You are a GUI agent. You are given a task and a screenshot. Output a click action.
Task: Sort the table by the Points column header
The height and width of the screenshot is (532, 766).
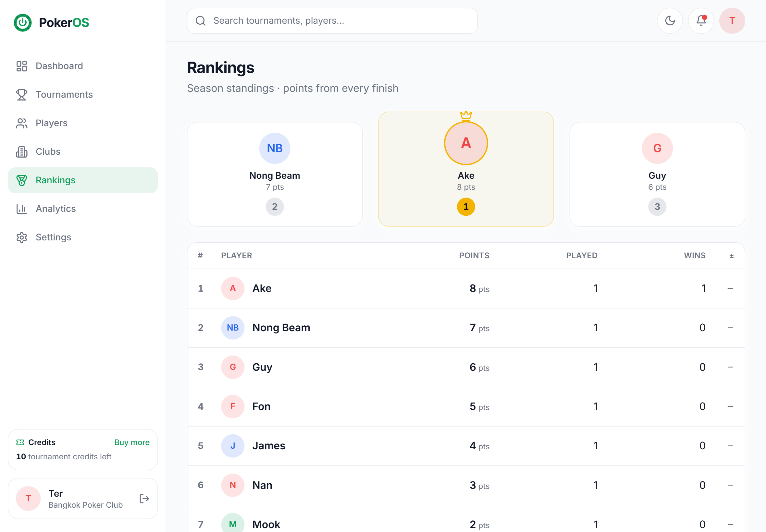[x=474, y=256]
